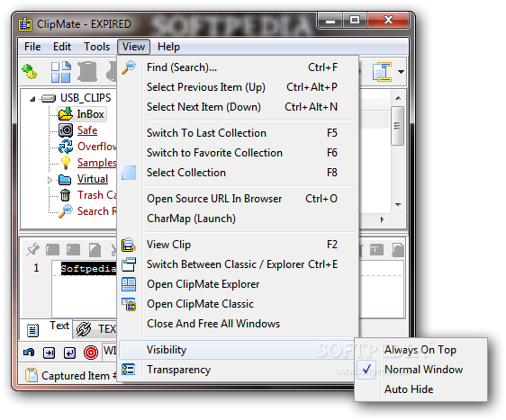
Task: Choose Switch To Last Collection
Action: pyautogui.click(x=239, y=133)
